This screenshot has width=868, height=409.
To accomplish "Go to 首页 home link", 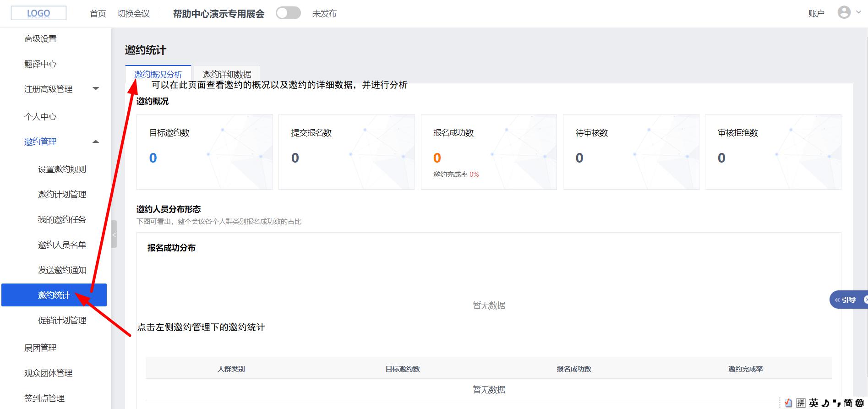I will 98,14.
